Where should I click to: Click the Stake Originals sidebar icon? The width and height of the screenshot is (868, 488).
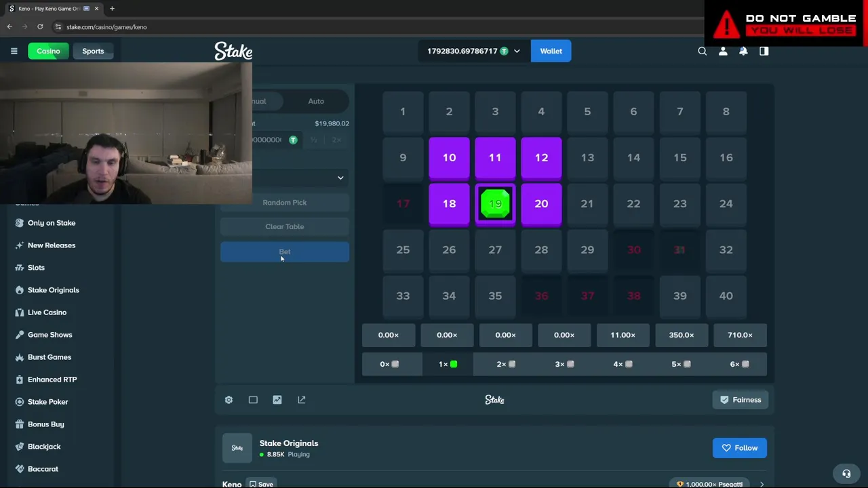pyautogui.click(x=20, y=290)
